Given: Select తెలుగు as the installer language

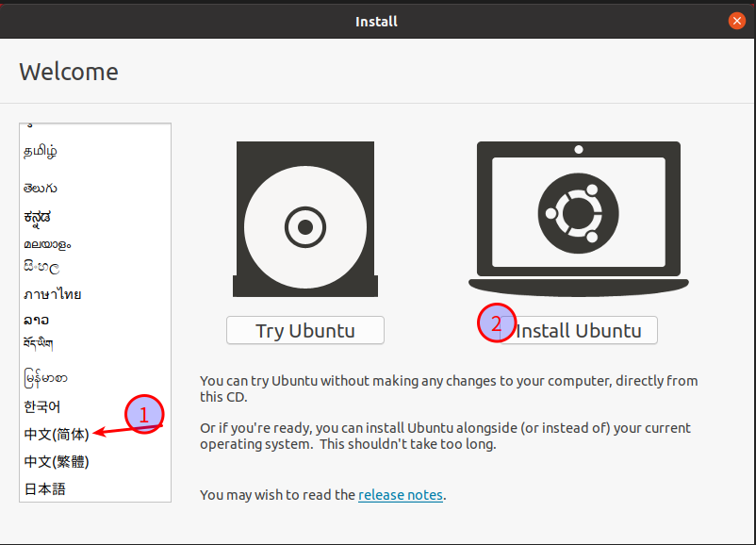Looking at the screenshot, I should pos(42,189).
